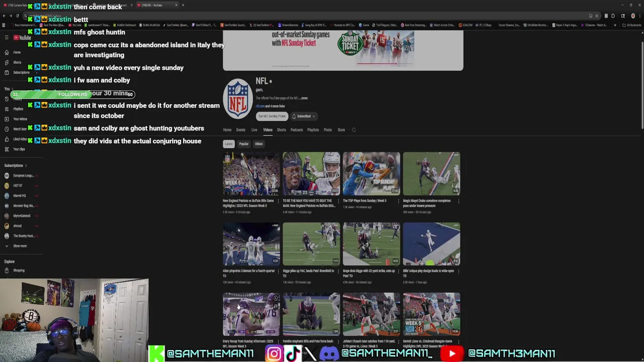This screenshot has width=644, height=362.
Task: Open the G2A.COM bookmark
Action: 465,25
